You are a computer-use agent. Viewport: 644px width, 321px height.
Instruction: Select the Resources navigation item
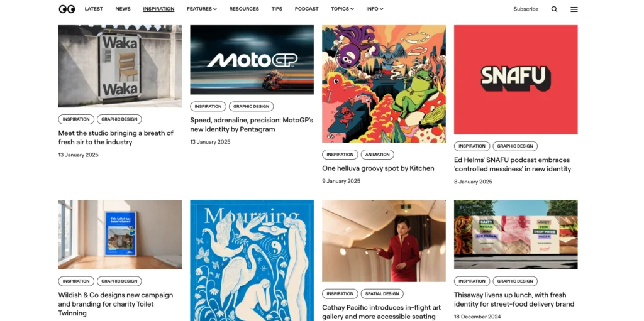coord(244,9)
